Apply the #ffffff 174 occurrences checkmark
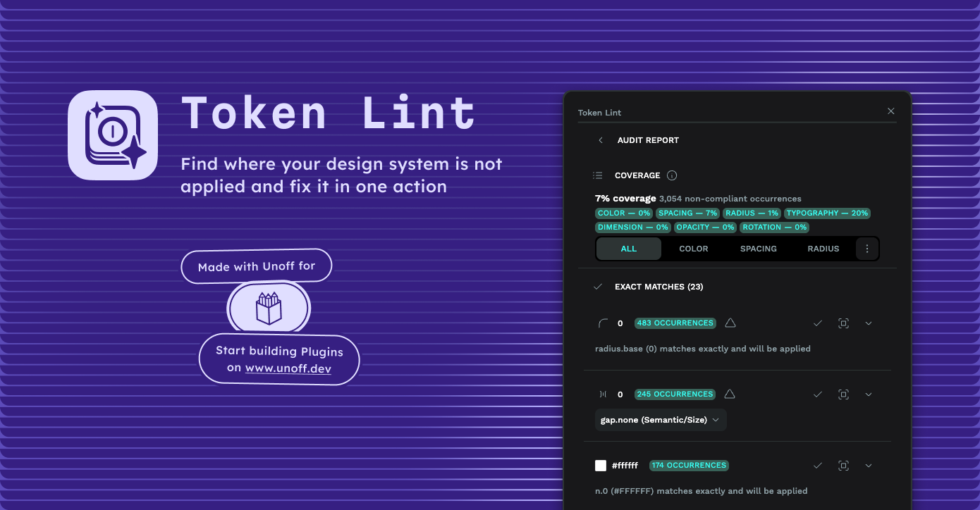The height and width of the screenshot is (510, 980). 818,466
